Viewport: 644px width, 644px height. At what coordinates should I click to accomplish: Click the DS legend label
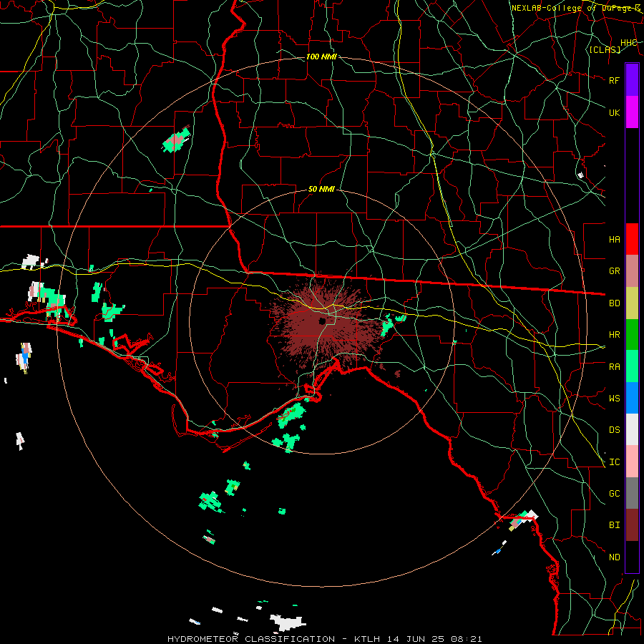click(614, 430)
